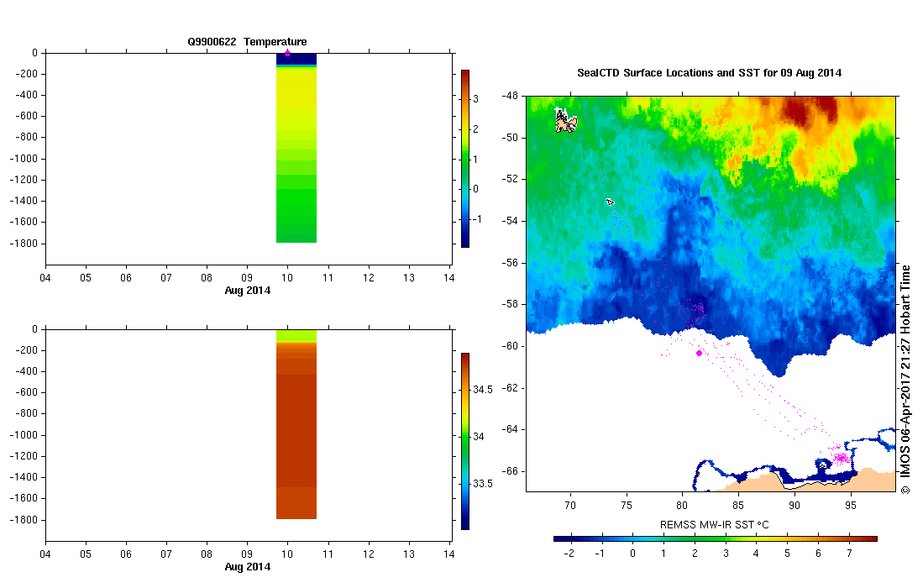Click the salinity profile colored column

pyautogui.click(x=296, y=424)
